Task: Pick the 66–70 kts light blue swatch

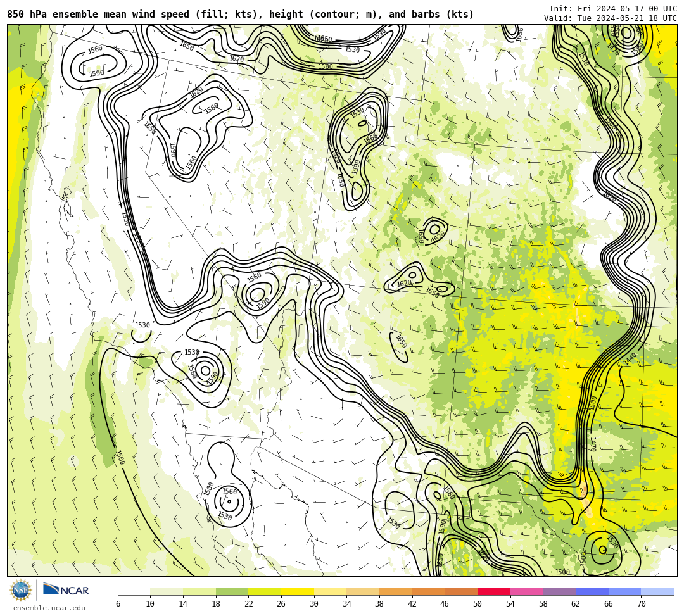Action: [x=624, y=591]
